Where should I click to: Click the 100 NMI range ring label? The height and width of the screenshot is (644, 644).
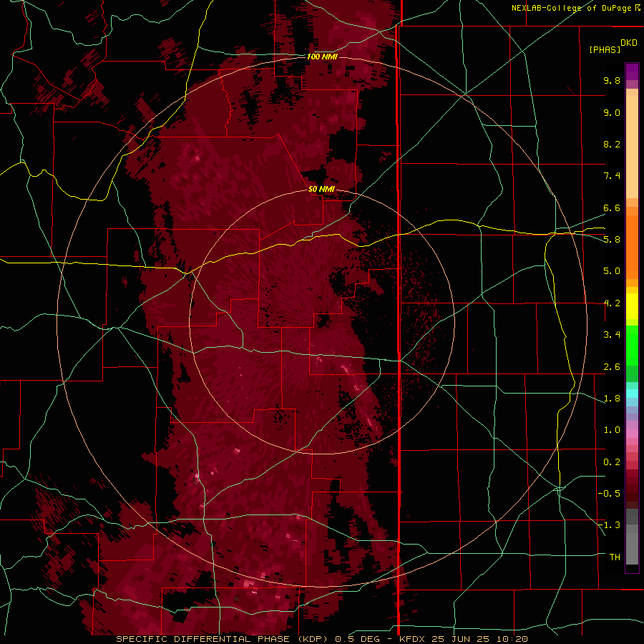point(322,57)
